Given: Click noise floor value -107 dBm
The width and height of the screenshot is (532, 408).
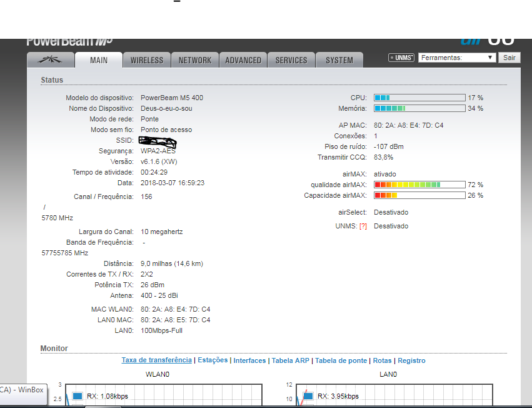Looking at the screenshot, I should click(389, 147).
